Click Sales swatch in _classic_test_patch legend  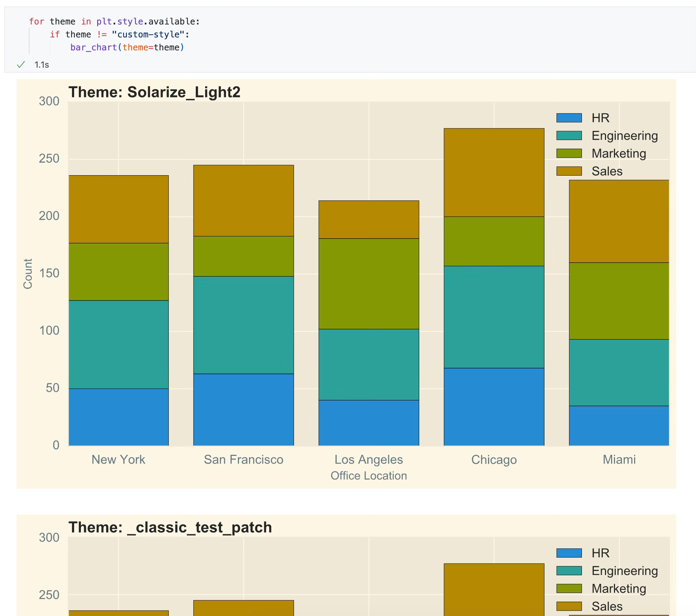pyautogui.click(x=569, y=606)
